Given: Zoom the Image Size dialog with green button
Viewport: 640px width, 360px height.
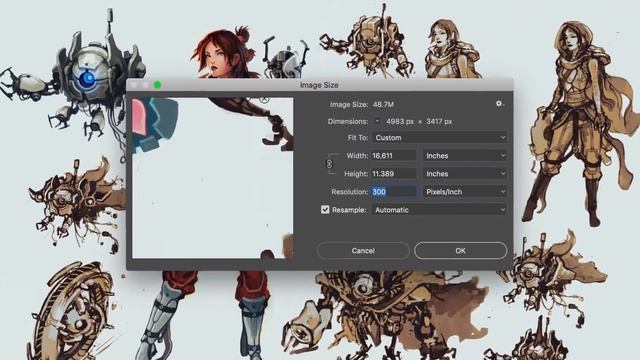Looking at the screenshot, I should (x=157, y=85).
